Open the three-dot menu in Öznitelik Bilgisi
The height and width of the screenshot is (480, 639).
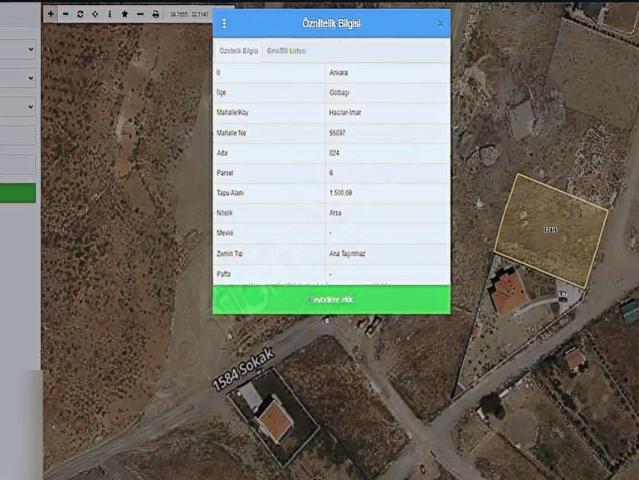point(224,23)
